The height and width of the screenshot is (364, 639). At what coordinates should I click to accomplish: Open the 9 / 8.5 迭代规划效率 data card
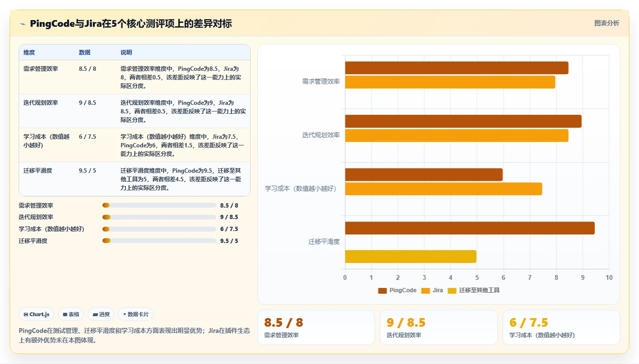tap(439, 327)
